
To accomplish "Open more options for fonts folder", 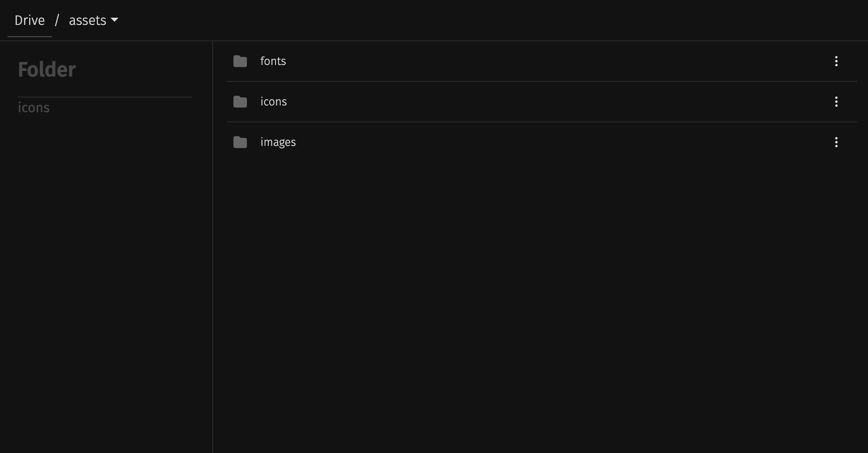I will (x=836, y=61).
